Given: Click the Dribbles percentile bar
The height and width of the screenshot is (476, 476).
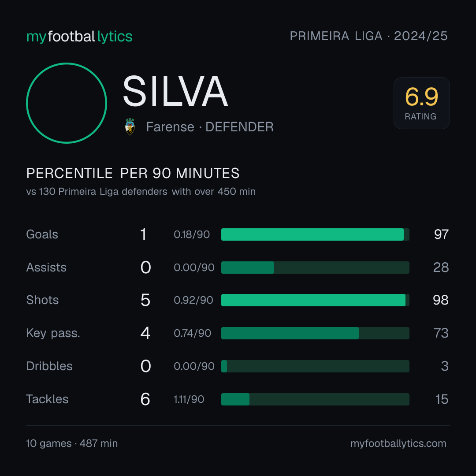Looking at the screenshot, I should point(315,366).
